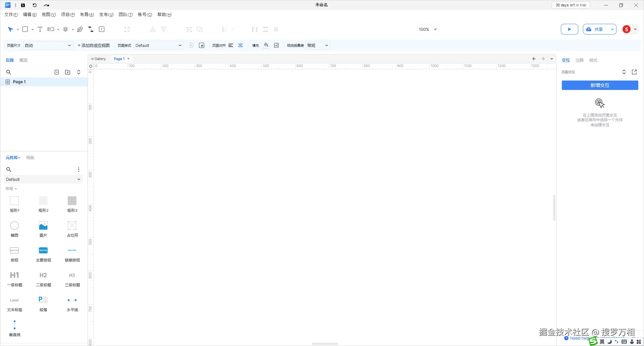The height and width of the screenshot is (346, 644).
Task: Open the 共享 button dropdown arrow
Action: pos(612,30)
